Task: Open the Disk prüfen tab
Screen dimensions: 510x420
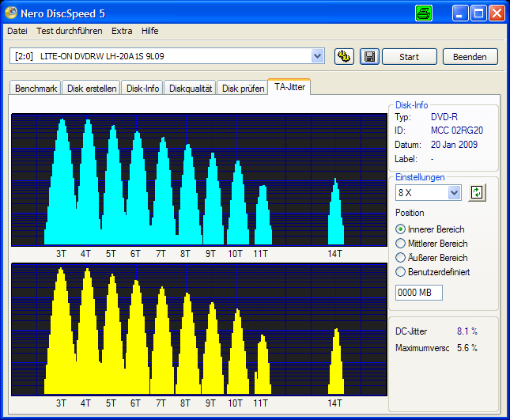Action: [x=243, y=88]
